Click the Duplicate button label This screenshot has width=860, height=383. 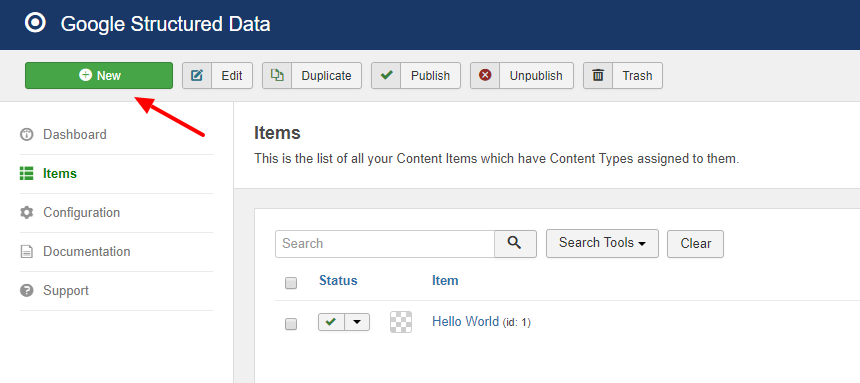pyautogui.click(x=326, y=76)
